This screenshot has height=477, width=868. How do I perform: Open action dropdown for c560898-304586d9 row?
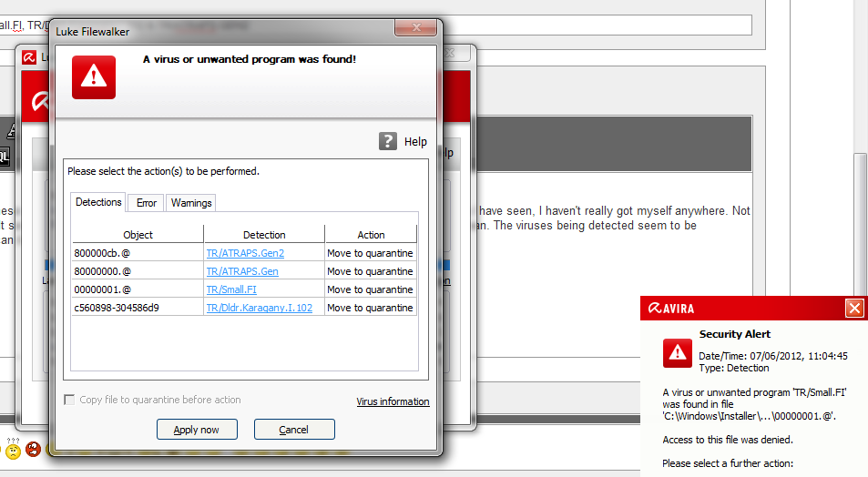pyautogui.click(x=371, y=308)
